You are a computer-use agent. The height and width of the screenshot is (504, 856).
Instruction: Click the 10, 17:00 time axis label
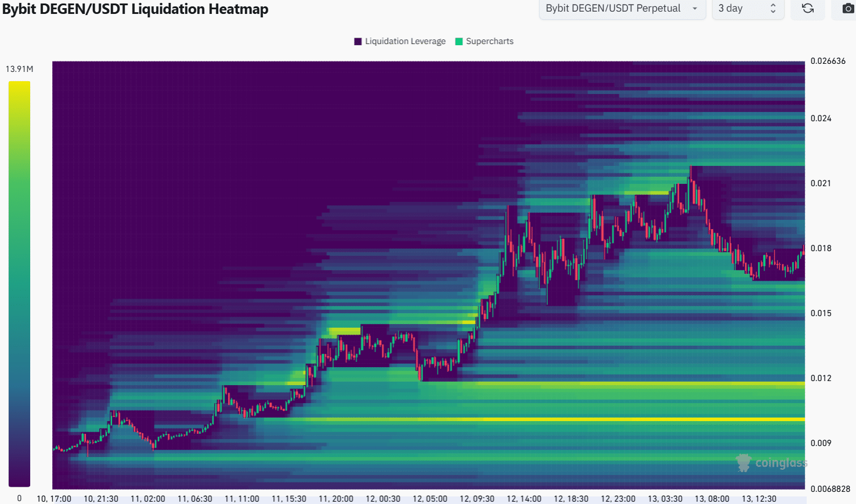pos(54,499)
